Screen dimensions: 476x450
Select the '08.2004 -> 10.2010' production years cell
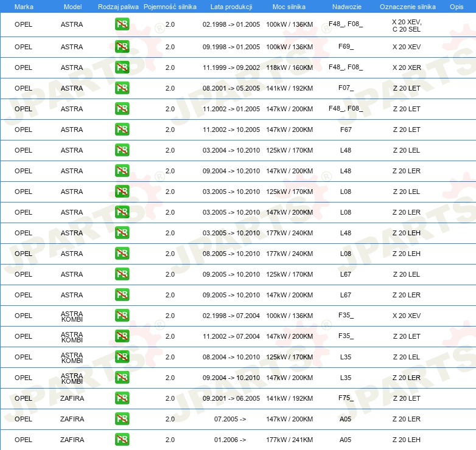(x=231, y=357)
